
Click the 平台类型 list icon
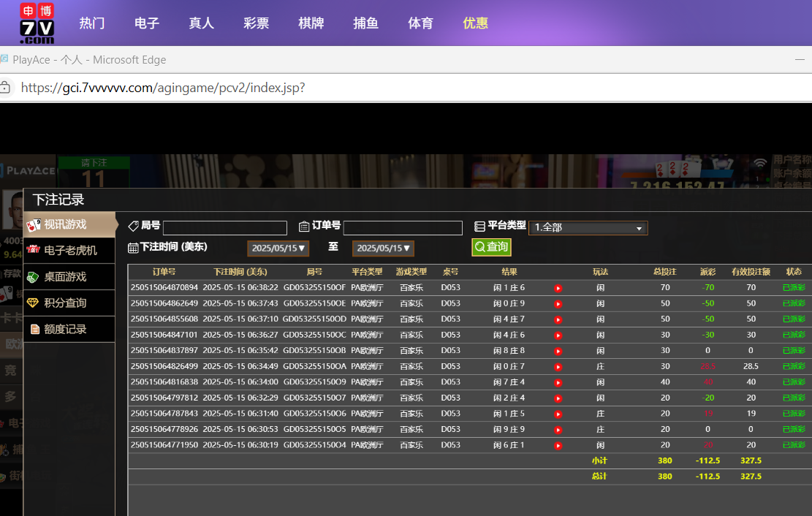(x=480, y=227)
